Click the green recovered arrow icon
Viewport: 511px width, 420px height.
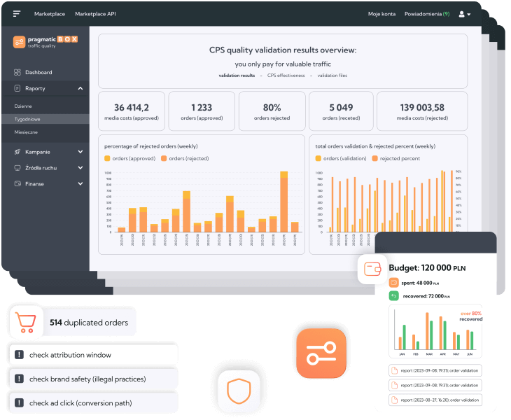coord(393,295)
